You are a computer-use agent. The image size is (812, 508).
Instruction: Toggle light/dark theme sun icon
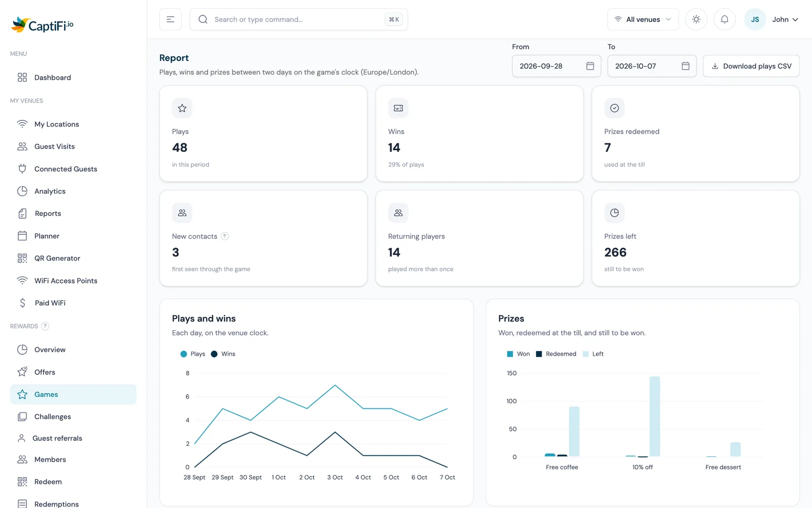click(x=696, y=19)
